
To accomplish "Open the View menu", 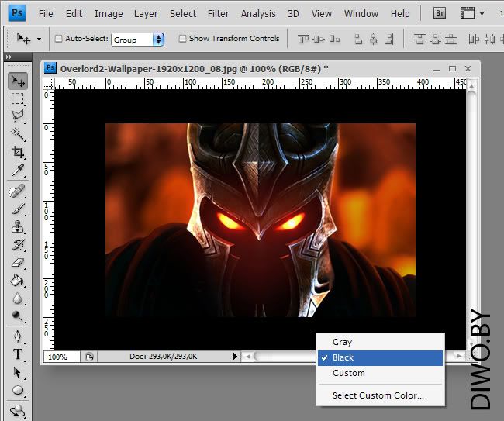I will click(322, 13).
